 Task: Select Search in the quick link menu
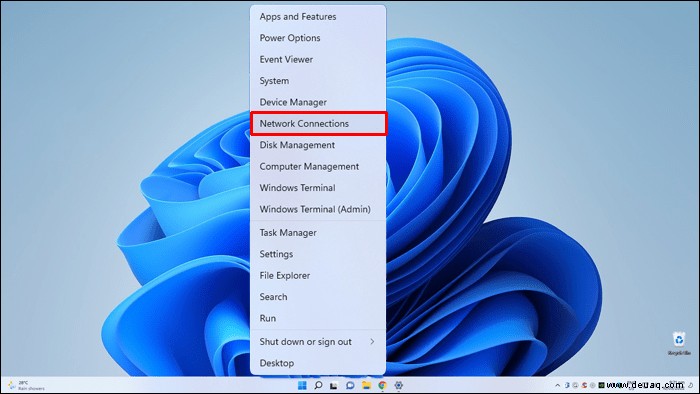click(318, 297)
